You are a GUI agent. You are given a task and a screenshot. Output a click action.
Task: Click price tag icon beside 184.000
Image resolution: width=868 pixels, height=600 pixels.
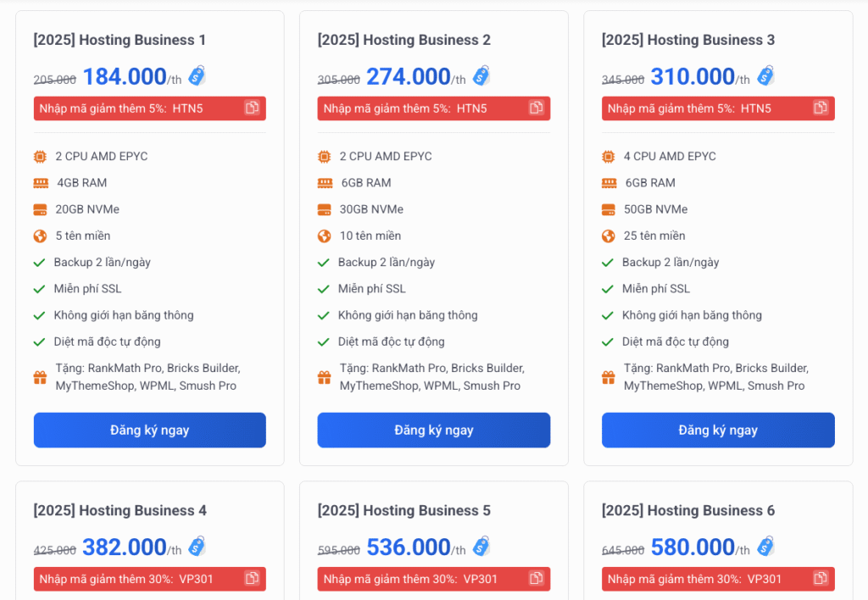pos(197,75)
